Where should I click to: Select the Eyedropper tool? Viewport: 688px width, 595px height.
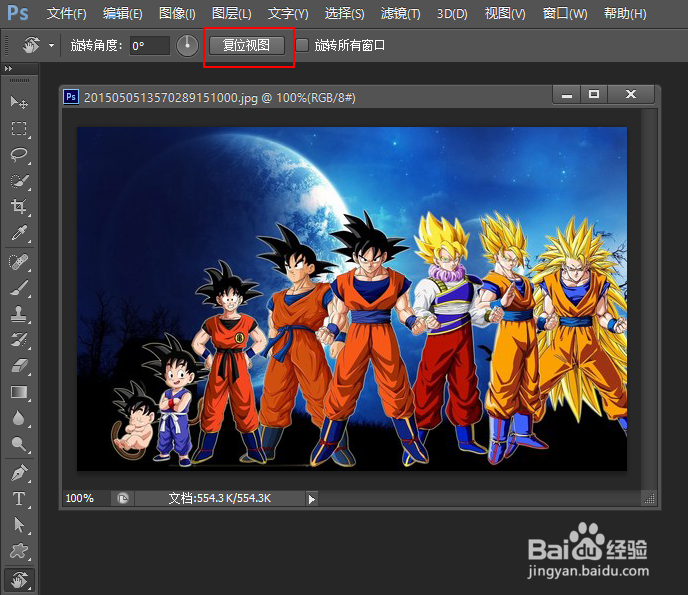[x=19, y=233]
